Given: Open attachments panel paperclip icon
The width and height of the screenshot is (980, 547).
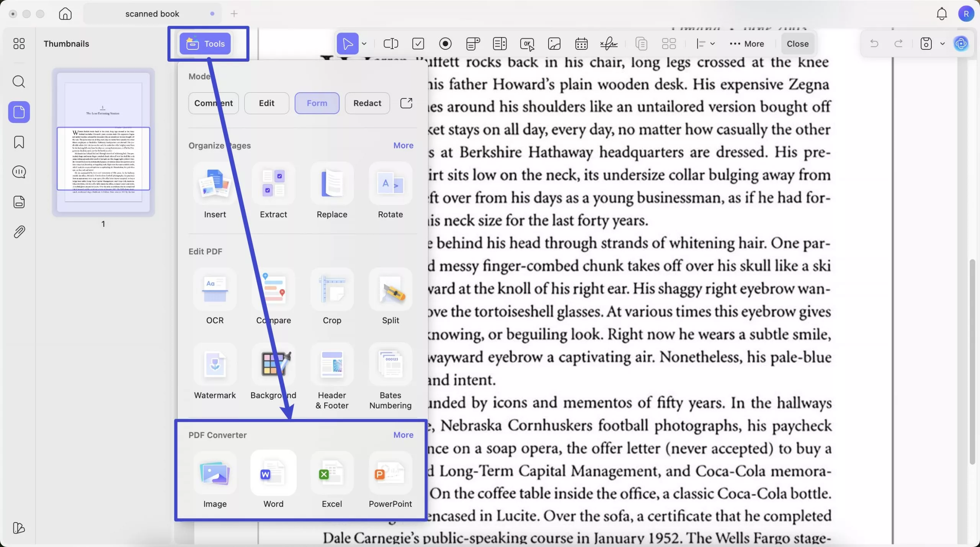Looking at the screenshot, I should point(19,232).
